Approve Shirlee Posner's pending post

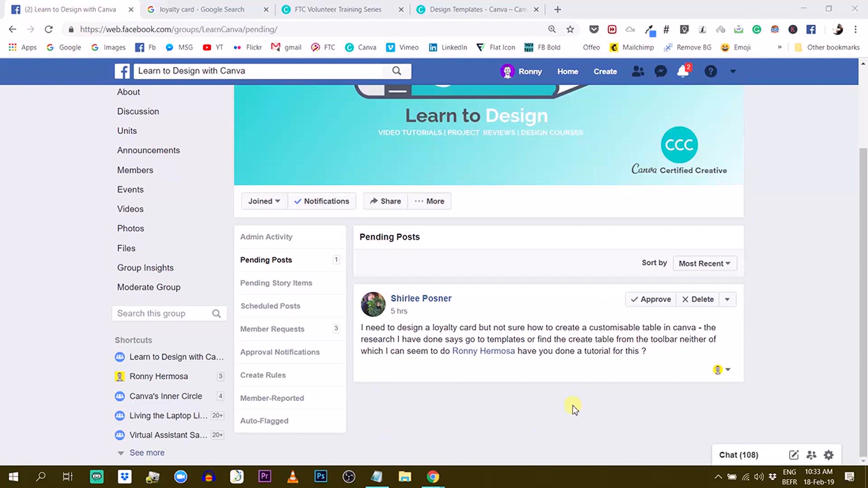651,299
